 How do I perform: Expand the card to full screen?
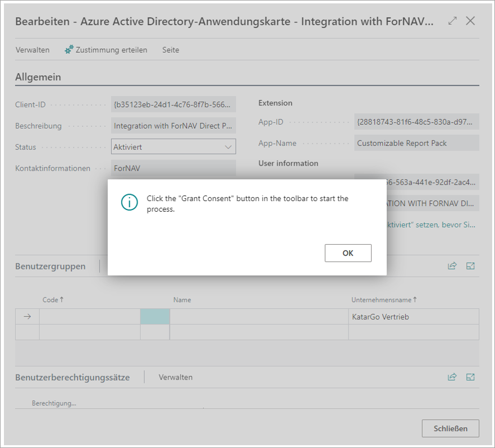[452, 21]
